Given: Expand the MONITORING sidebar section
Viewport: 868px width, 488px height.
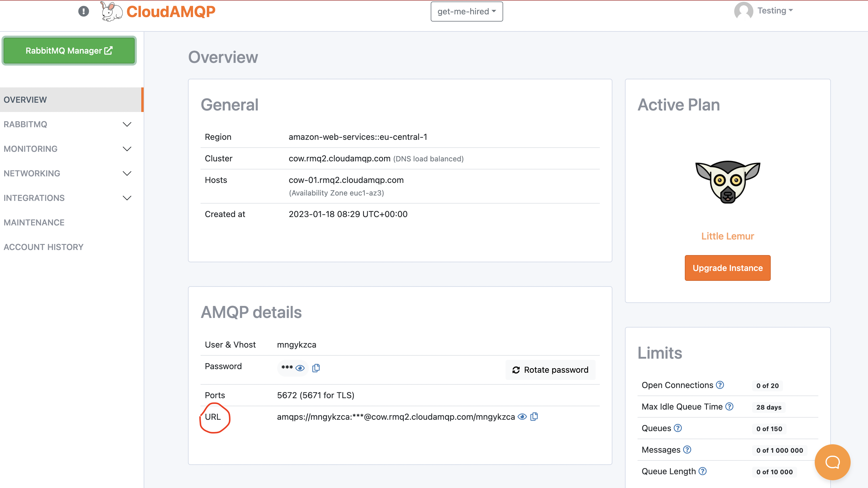Looking at the screenshot, I should pos(72,149).
